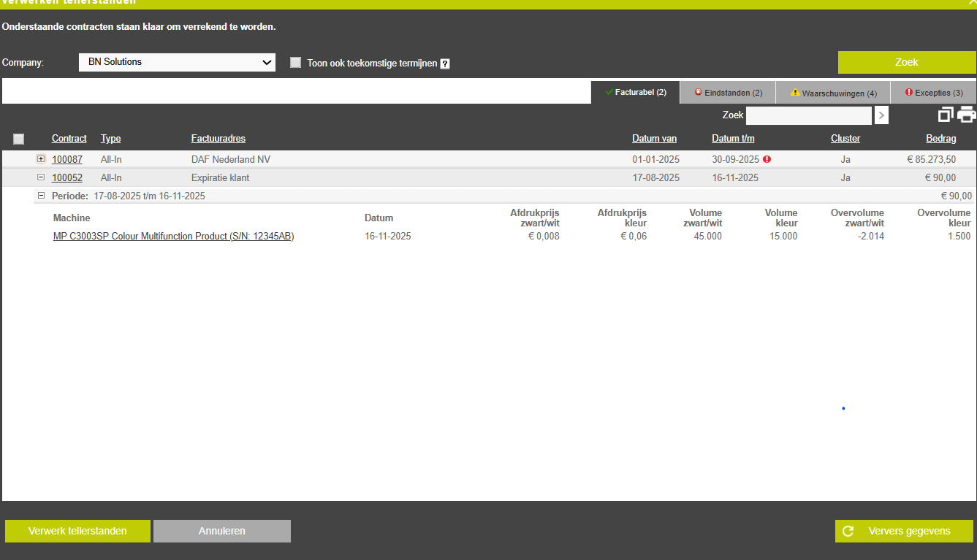Open the Company dropdown
The image size is (977, 560).
(177, 62)
